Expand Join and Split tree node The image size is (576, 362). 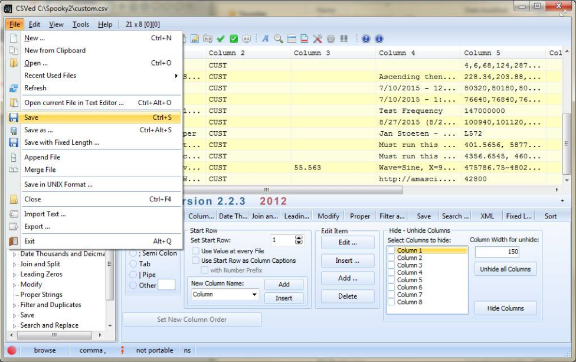tap(15, 264)
